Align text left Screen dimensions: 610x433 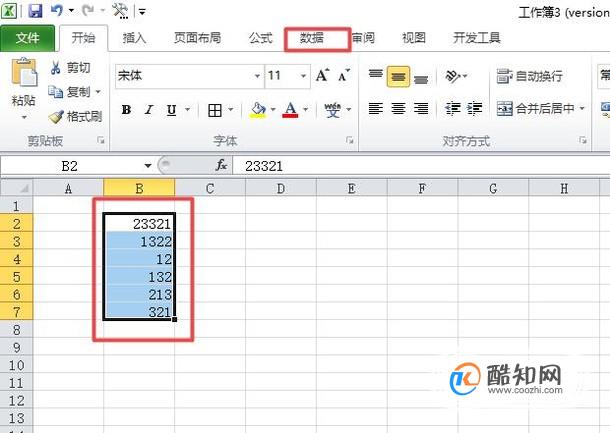click(376, 109)
